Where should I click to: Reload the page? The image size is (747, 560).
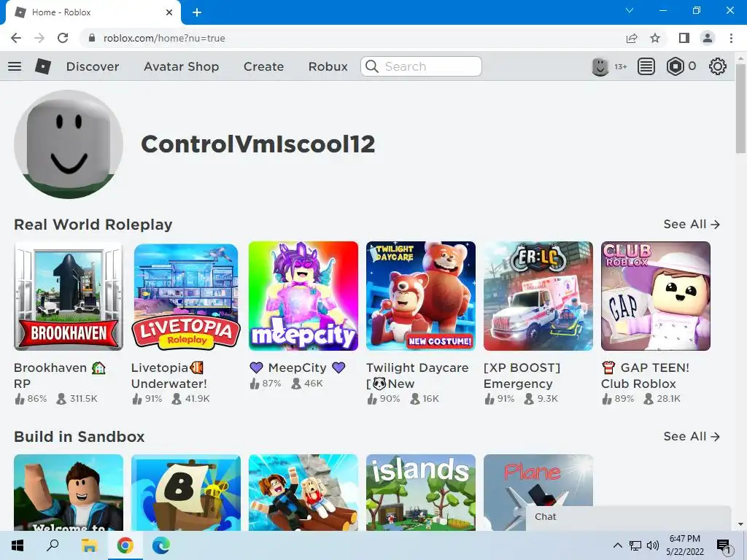point(63,38)
